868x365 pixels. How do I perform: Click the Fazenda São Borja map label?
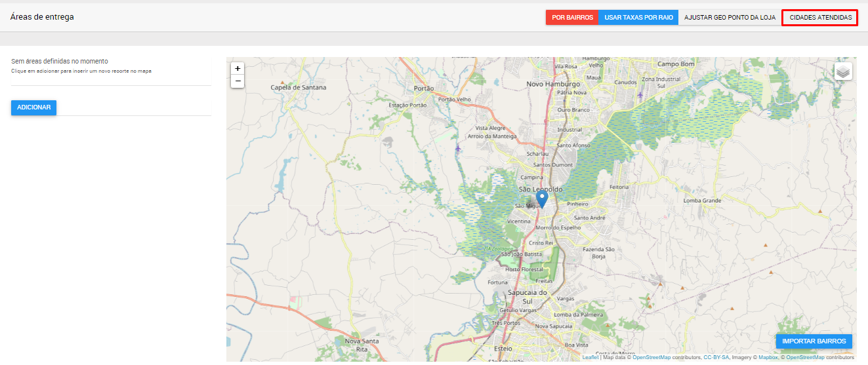click(x=598, y=253)
